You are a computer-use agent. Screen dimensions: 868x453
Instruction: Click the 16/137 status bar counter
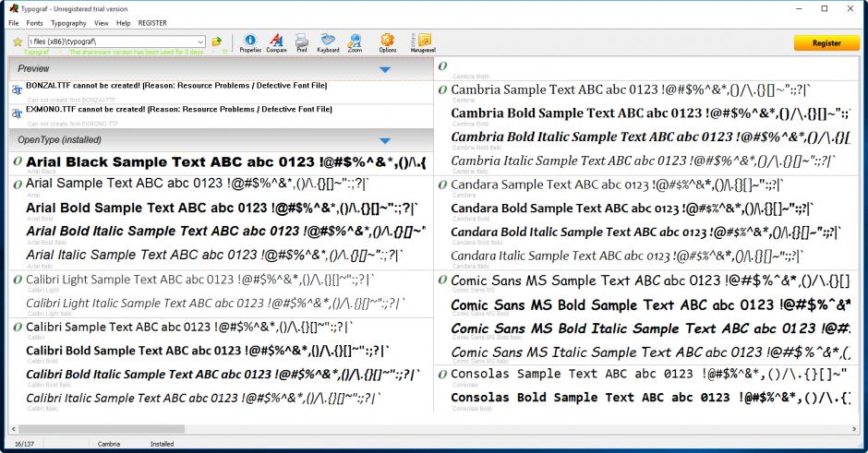coord(24,444)
